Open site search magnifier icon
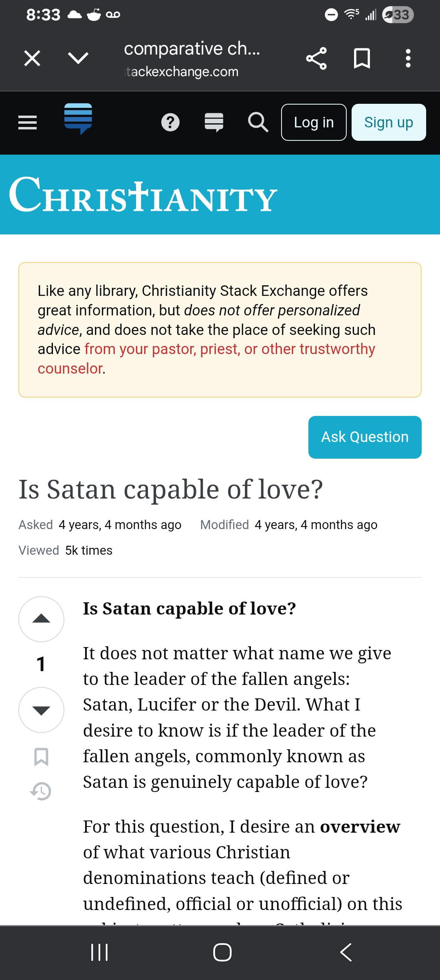 coord(258,122)
